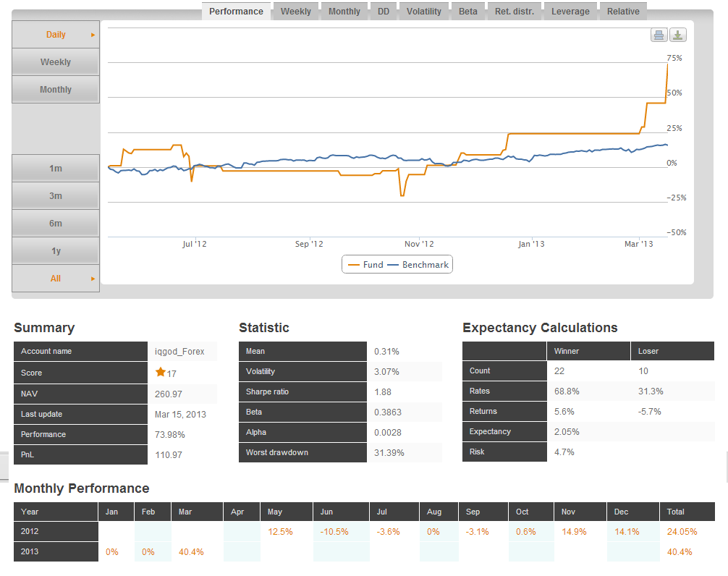Click the PnL value 110.97
Image resolution: width=728 pixels, height=576 pixels.
click(x=168, y=455)
